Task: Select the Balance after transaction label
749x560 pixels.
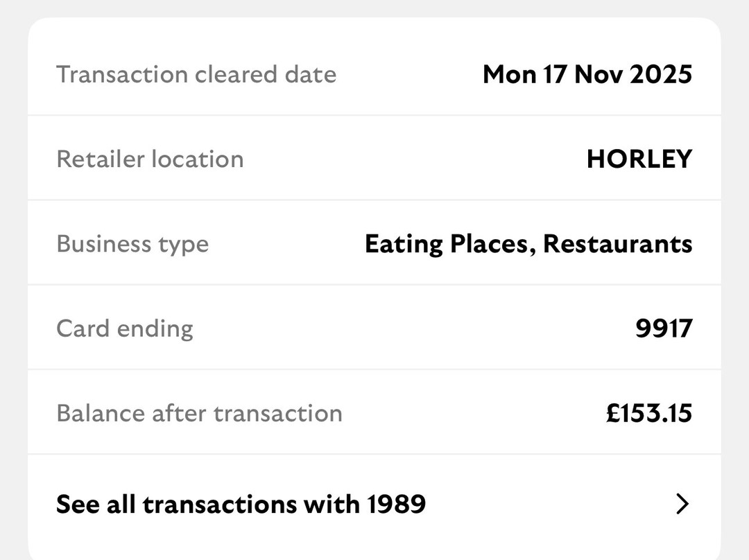Action: pyautogui.click(x=199, y=413)
